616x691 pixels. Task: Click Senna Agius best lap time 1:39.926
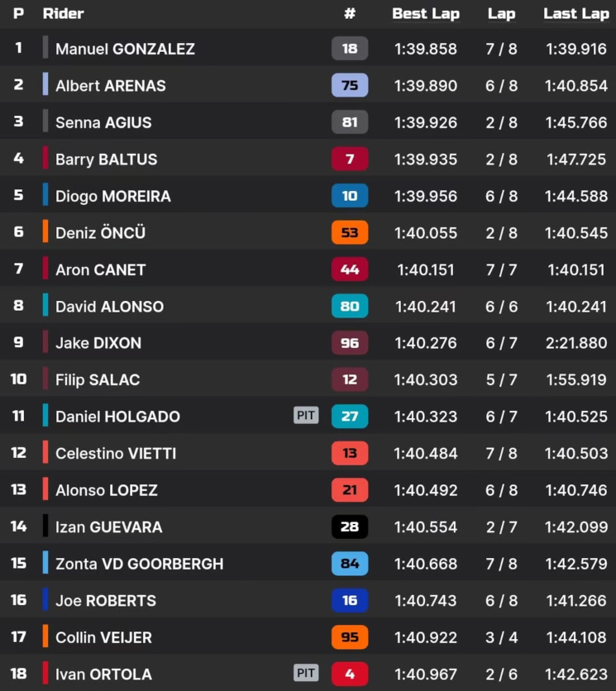pos(426,122)
